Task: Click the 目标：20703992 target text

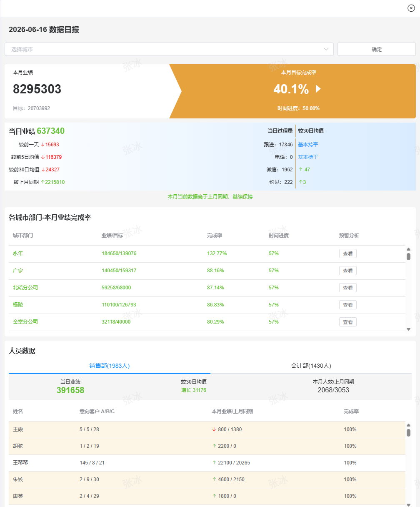Action: (31, 108)
